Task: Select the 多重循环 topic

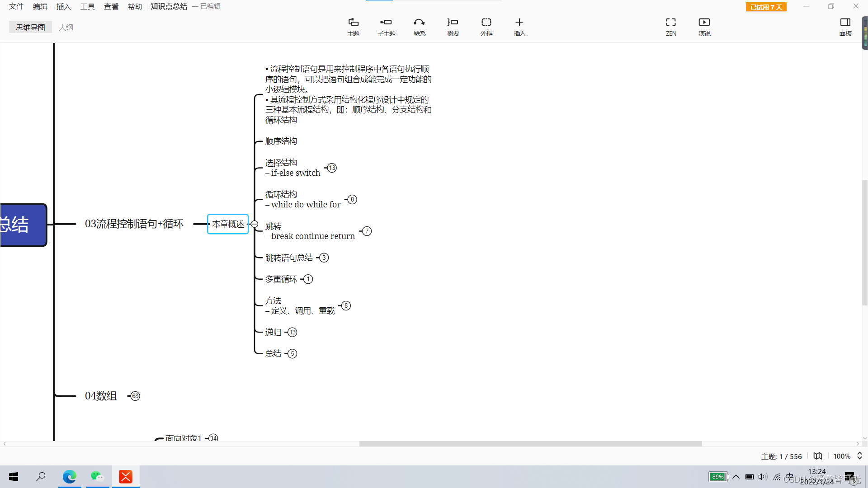Action: click(x=281, y=279)
